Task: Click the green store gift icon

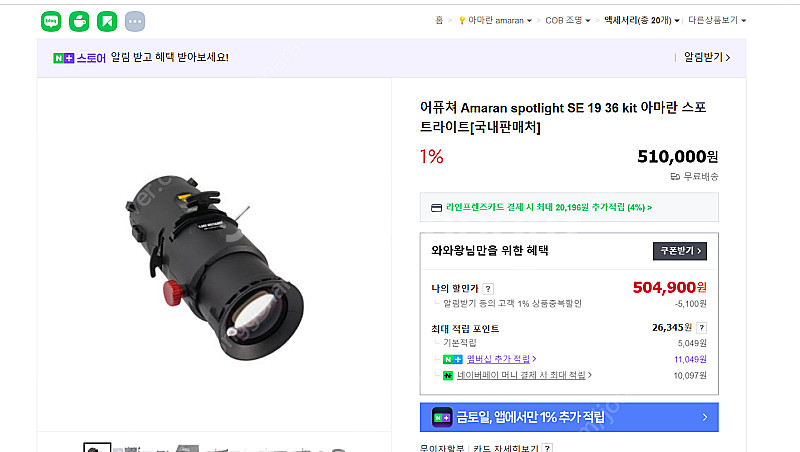Action: [x=79, y=21]
